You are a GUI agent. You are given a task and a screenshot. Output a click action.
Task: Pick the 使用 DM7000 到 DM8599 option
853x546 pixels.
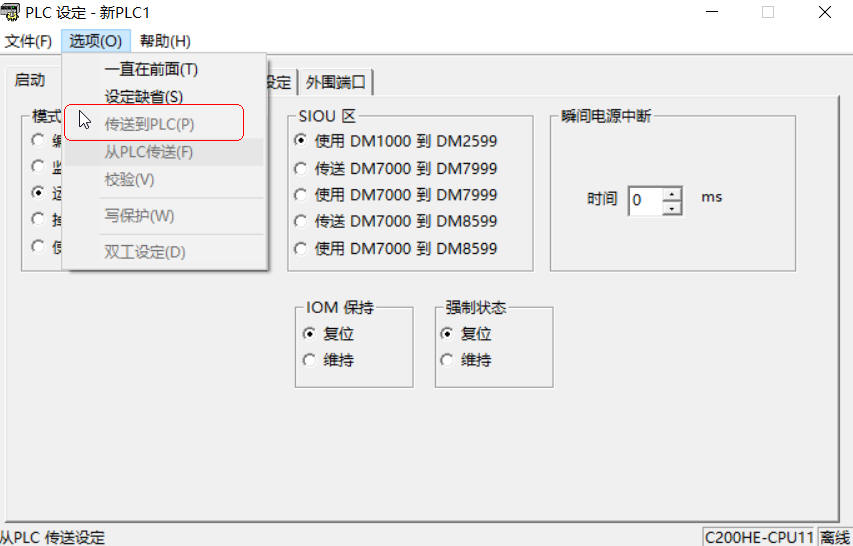click(300, 247)
